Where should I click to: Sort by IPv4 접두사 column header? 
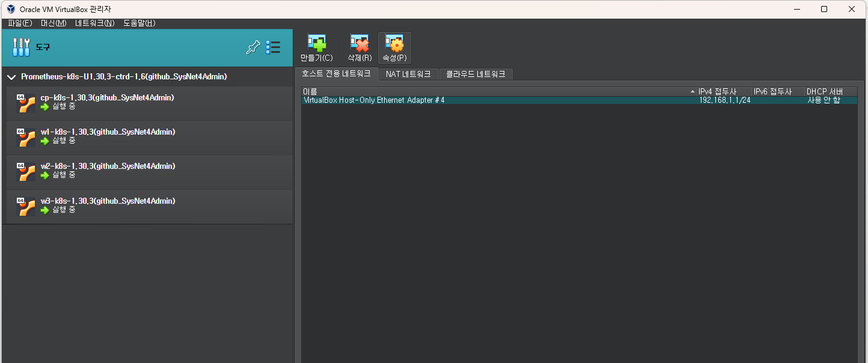[724, 91]
